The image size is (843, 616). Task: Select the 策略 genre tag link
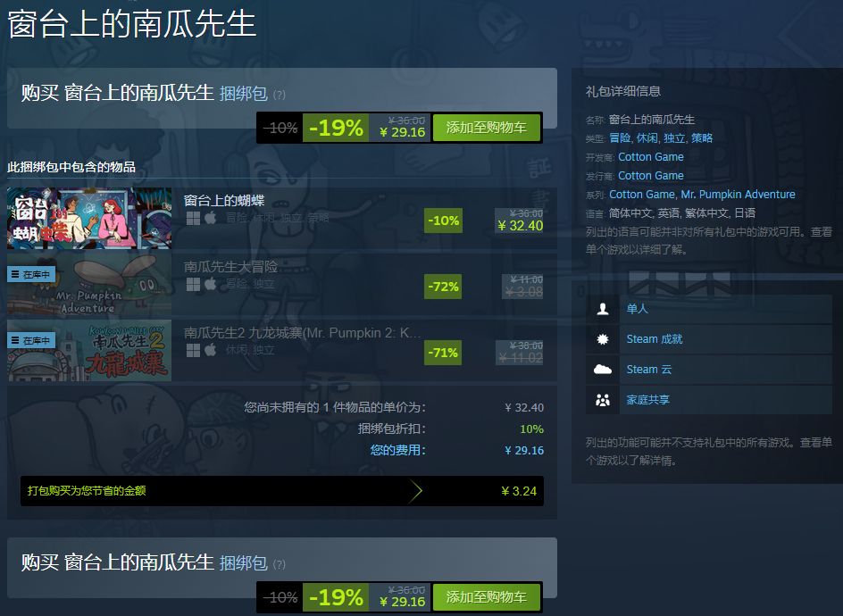[x=702, y=138]
